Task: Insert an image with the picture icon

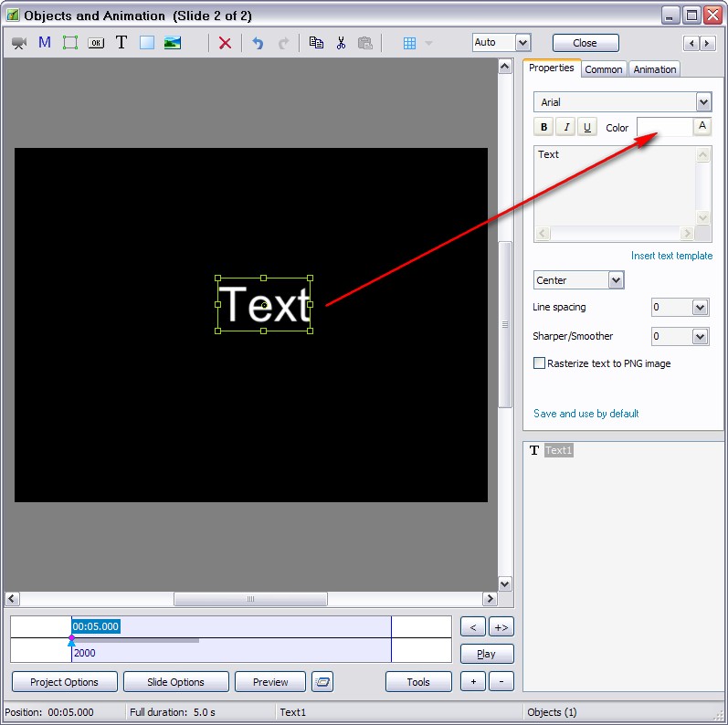Action: tap(172, 43)
